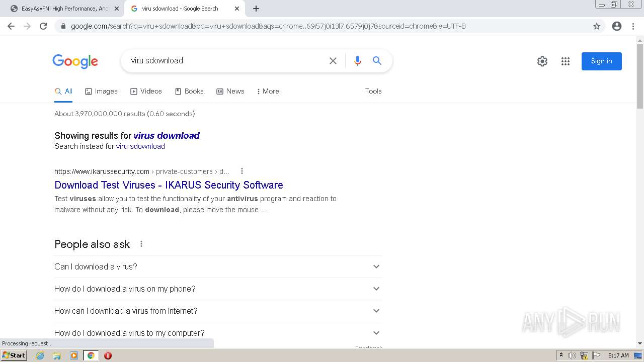Click the Google logo

click(x=75, y=61)
